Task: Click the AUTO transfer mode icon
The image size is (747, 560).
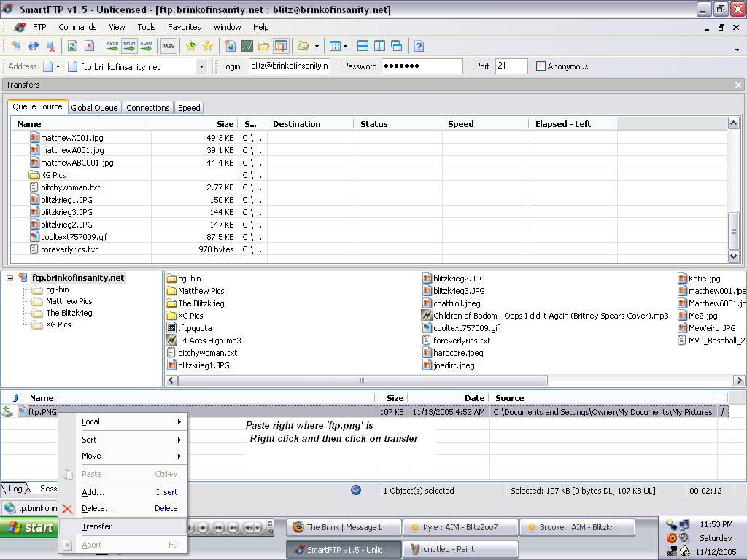Action: pyautogui.click(x=146, y=46)
